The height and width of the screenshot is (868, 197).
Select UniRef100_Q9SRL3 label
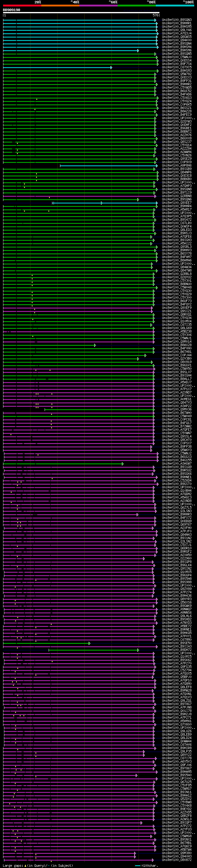pos(177,247)
